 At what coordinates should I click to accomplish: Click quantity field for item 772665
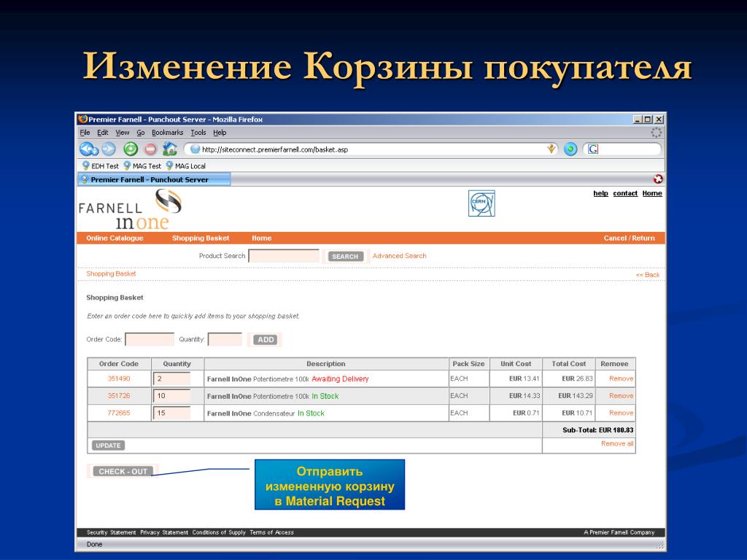point(171,413)
